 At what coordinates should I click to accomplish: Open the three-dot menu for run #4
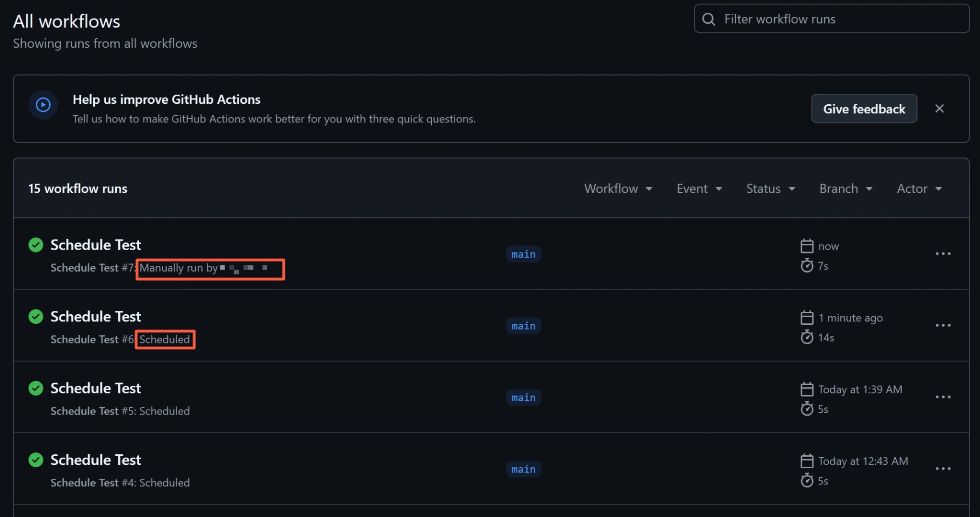(x=943, y=469)
